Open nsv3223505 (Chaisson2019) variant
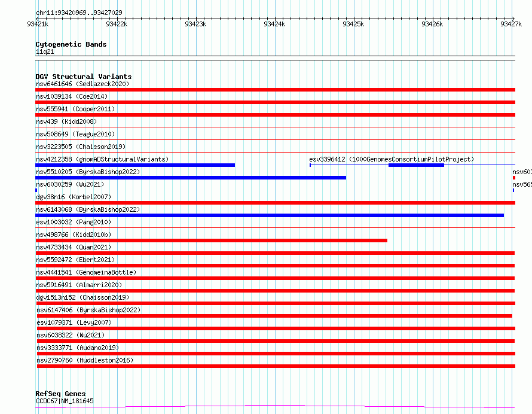Viewport: 532px width, 414px height. (81, 147)
